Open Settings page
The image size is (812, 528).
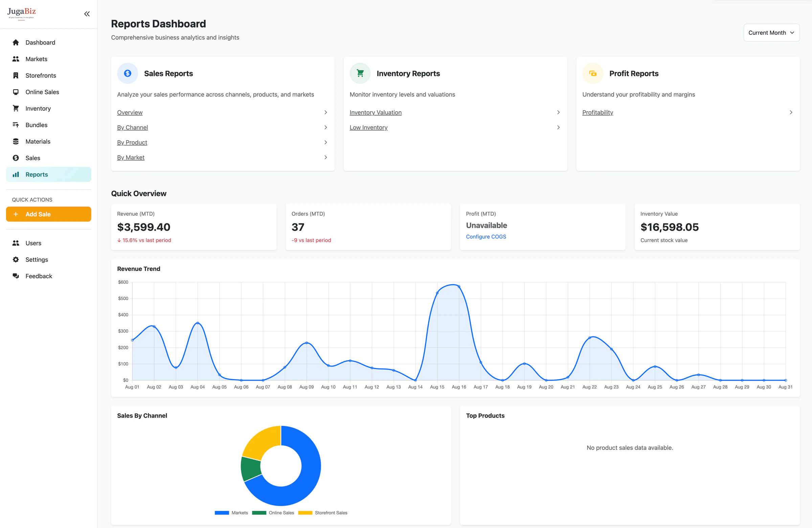[48, 259]
